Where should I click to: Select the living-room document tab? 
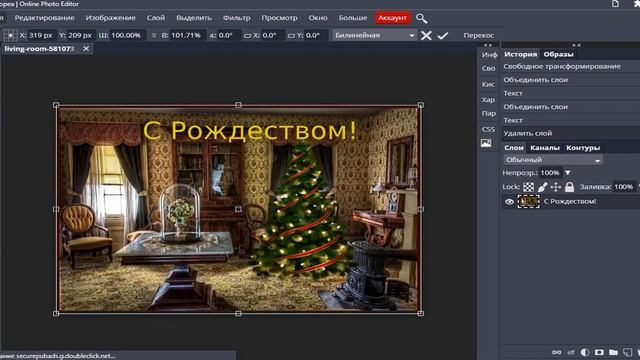[39, 49]
